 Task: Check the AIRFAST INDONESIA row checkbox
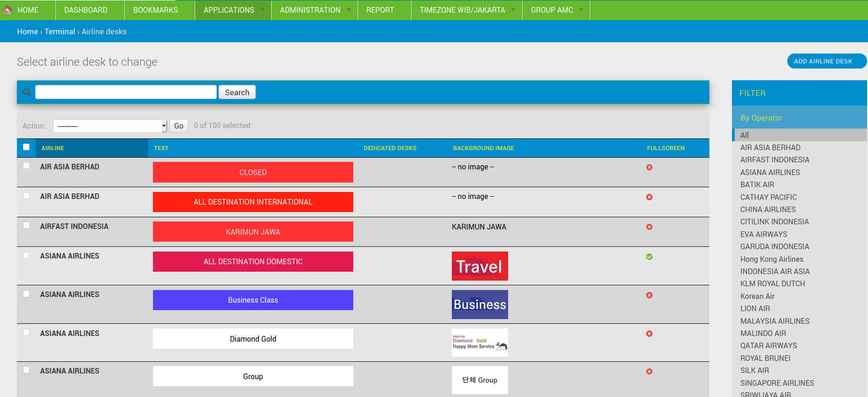(x=26, y=226)
